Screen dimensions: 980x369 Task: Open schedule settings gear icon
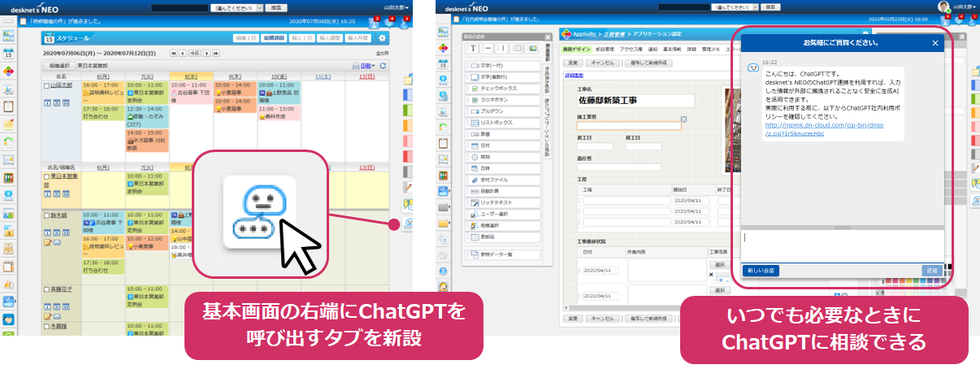(383, 38)
